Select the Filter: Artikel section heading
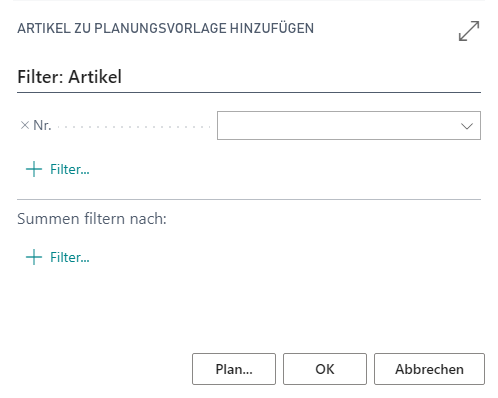Image resolution: width=498 pixels, height=398 pixels. click(x=69, y=77)
